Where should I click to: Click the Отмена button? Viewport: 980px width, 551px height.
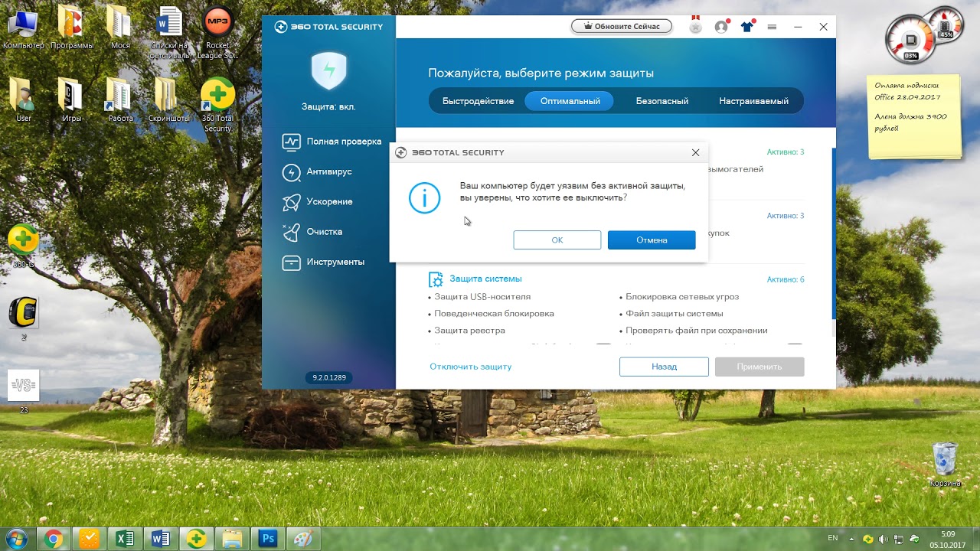point(652,240)
